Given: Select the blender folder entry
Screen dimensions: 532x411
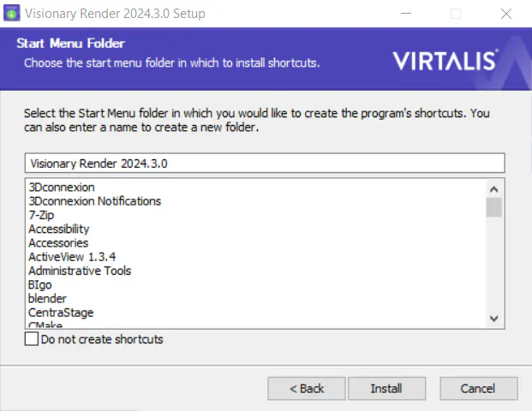Looking at the screenshot, I should pyautogui.click(x=47, y=299).
